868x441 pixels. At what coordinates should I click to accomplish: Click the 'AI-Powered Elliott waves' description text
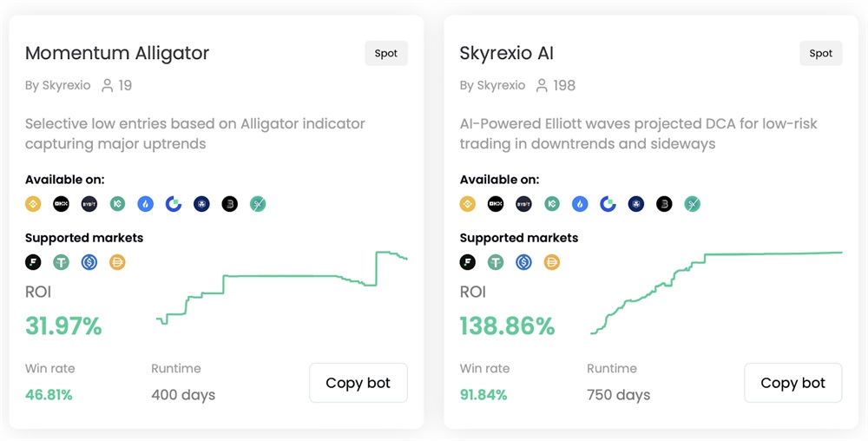point(638,134)
